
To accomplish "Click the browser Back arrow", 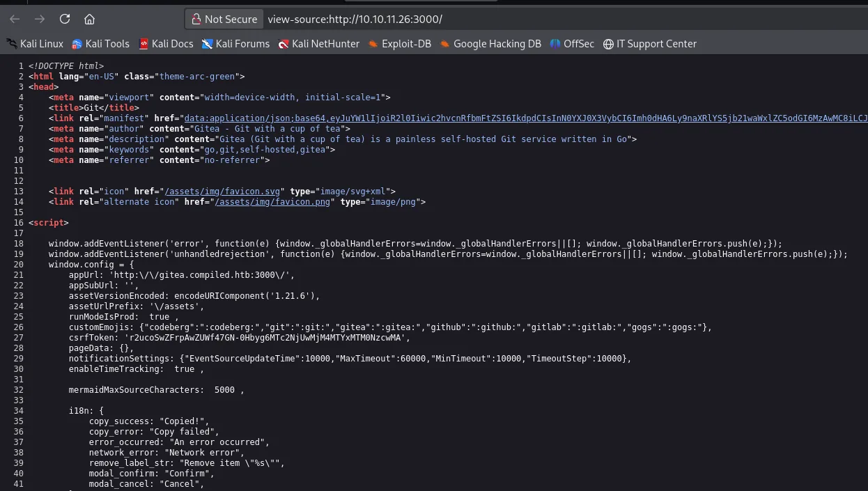I will point(15,19).
